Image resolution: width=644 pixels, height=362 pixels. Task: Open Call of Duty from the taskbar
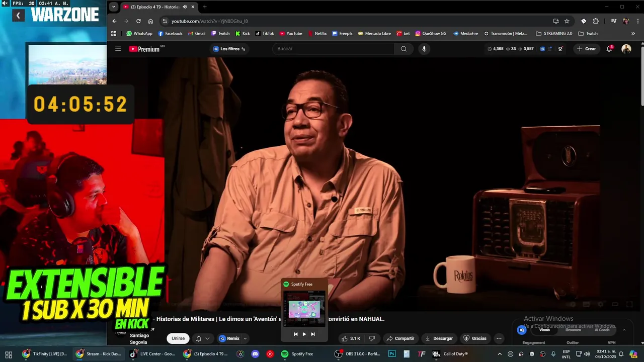(450, 354)
